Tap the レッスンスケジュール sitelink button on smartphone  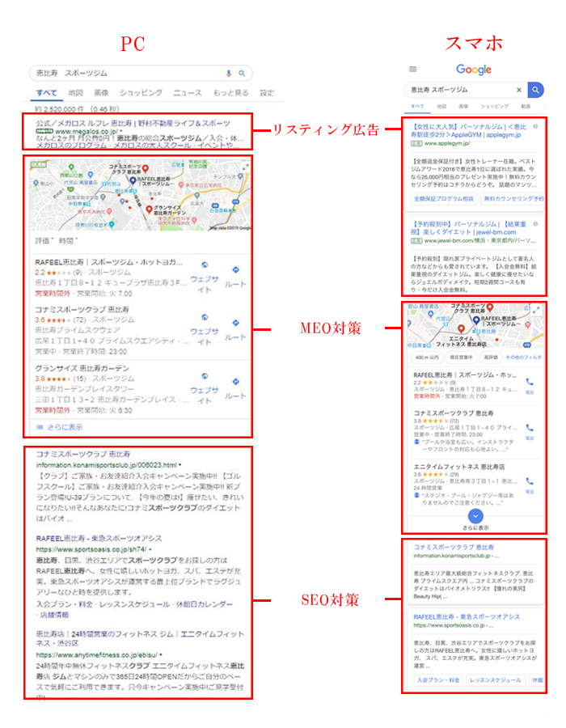(496, 680)
